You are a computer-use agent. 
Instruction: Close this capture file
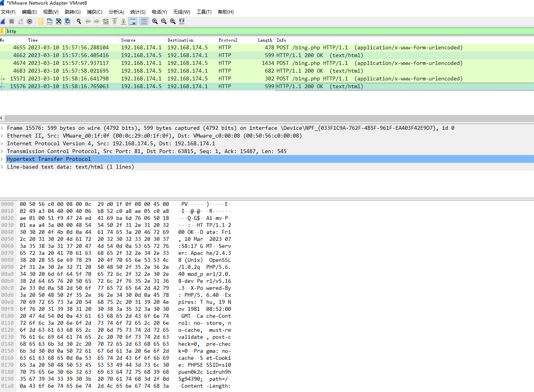click(59, 21)
